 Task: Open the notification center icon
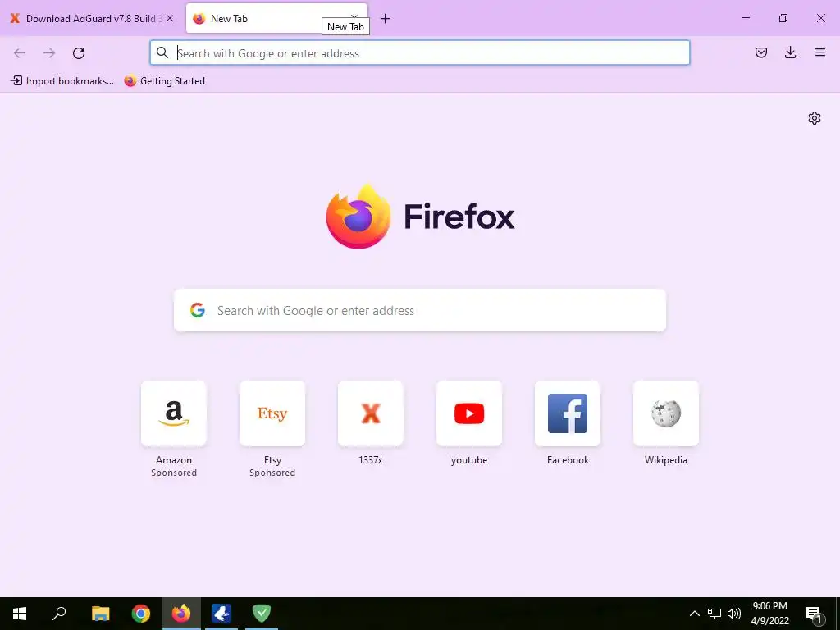(815, 614)
